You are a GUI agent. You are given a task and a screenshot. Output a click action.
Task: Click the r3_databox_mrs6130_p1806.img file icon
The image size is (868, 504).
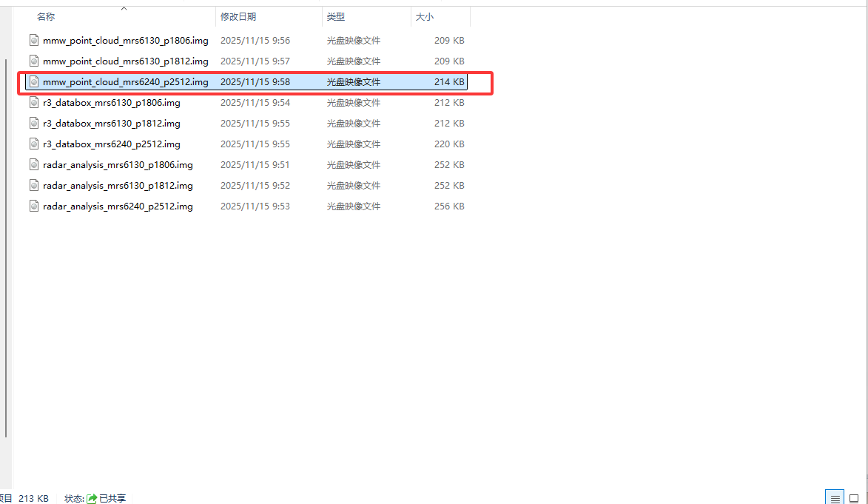pyautogui.click(x=34, y=102)
